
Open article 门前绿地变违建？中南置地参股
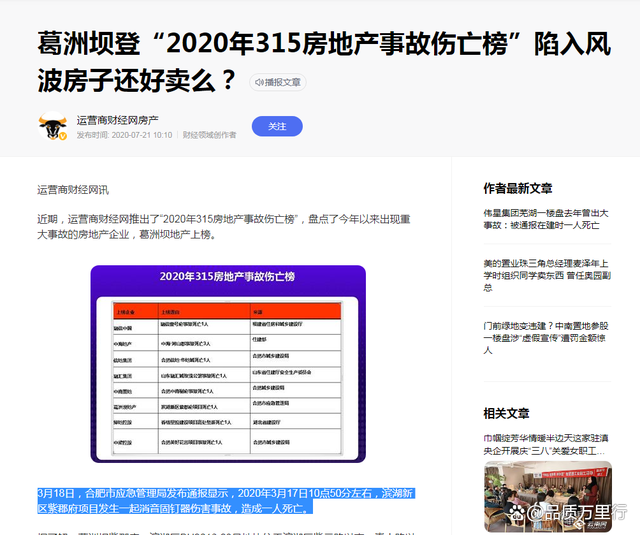pos(546,338)
